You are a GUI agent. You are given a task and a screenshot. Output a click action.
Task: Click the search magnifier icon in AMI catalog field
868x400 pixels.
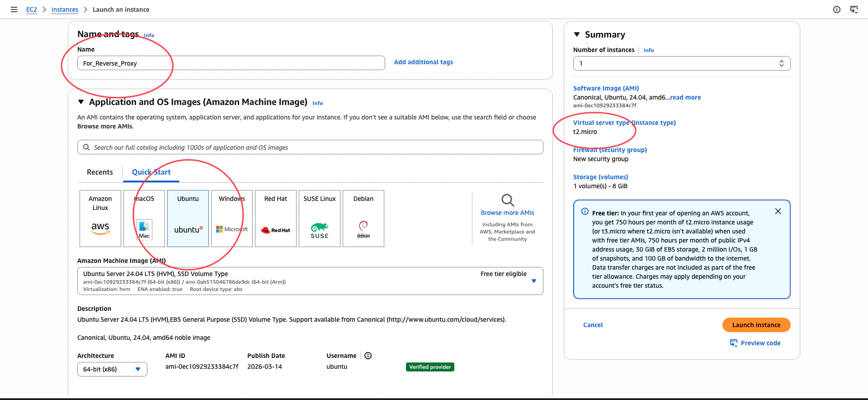[x=86, y=147]
